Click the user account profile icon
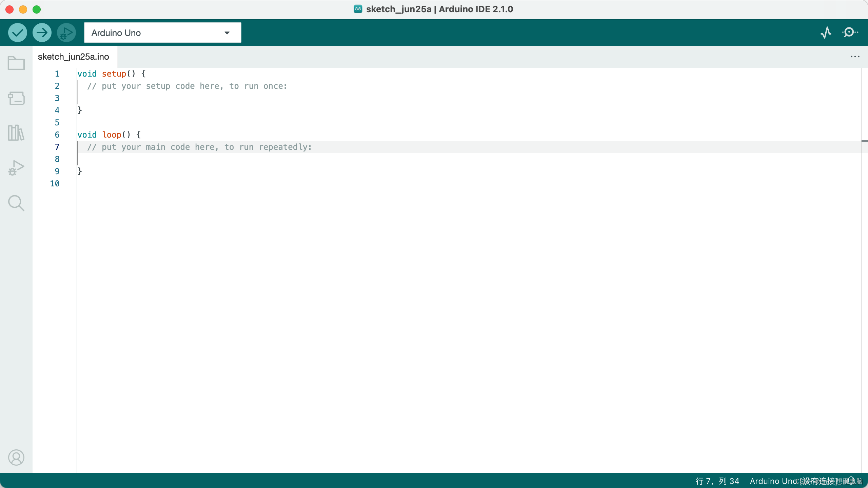Viewport: 868px width, 488px height. 16,457
